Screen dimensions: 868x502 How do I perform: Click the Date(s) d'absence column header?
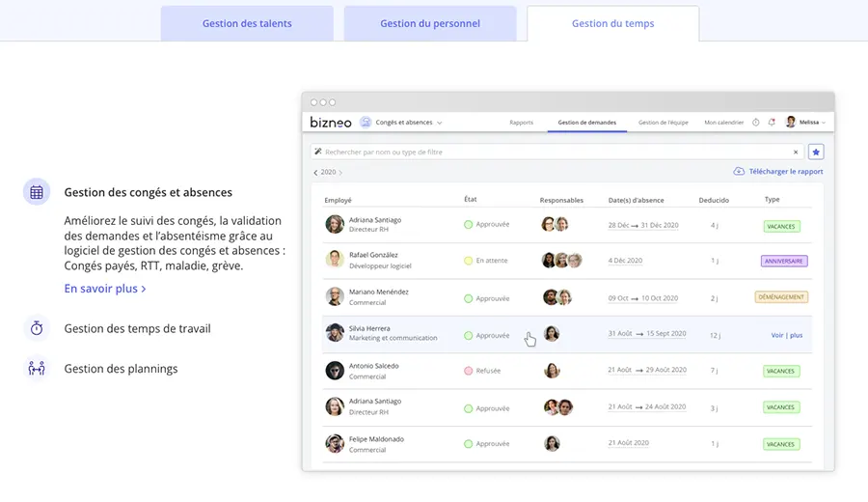(637, 200)
